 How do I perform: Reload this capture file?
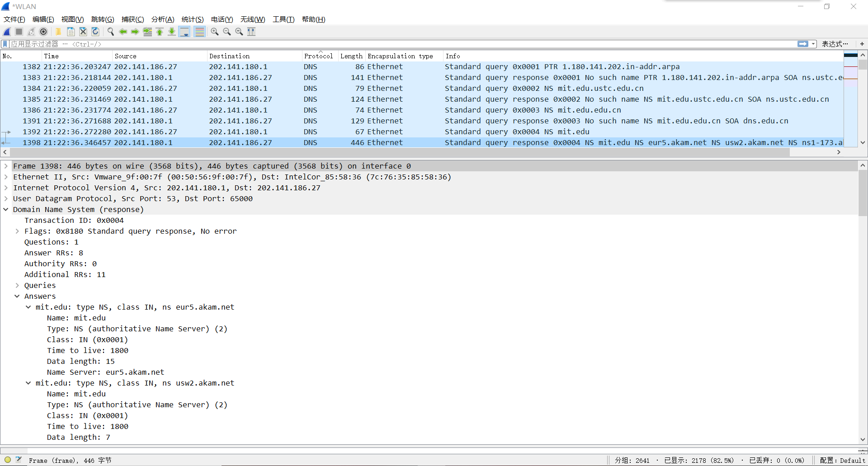click(x=95, y=32)
